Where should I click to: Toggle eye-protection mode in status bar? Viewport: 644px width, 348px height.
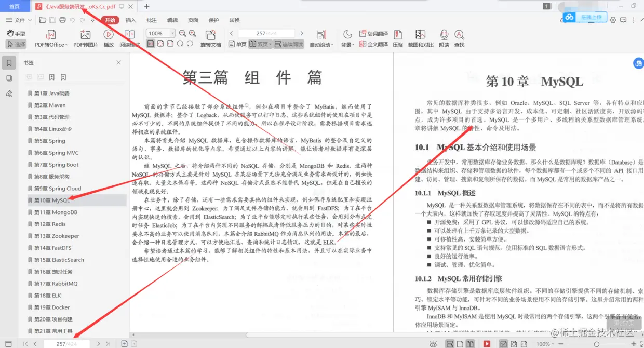(x=433, y=344)
